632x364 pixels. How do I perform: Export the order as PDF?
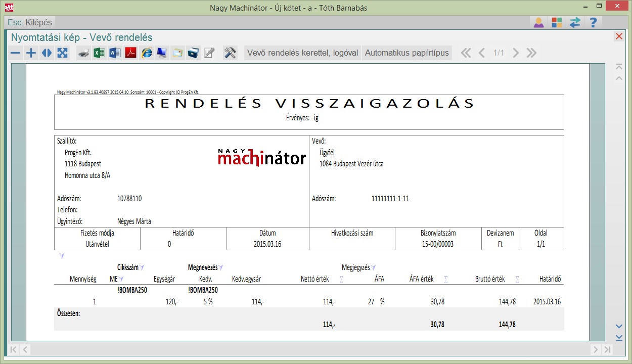click(131, 53)
